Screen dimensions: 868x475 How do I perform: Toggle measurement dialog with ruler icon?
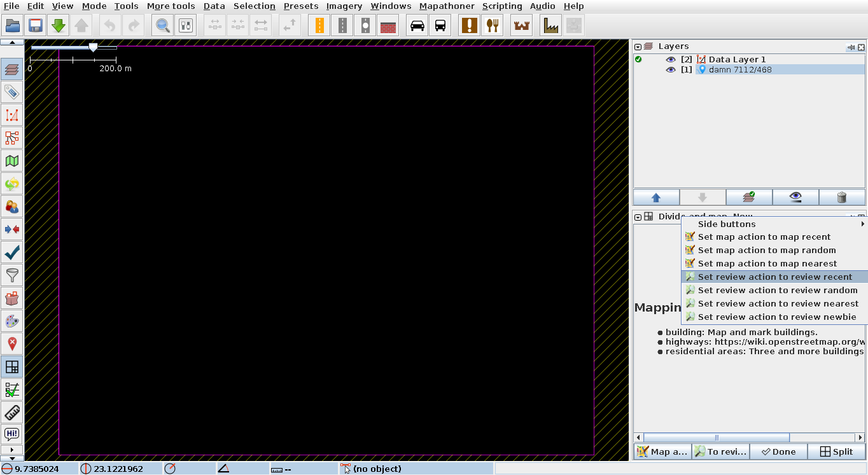[11, 413]
